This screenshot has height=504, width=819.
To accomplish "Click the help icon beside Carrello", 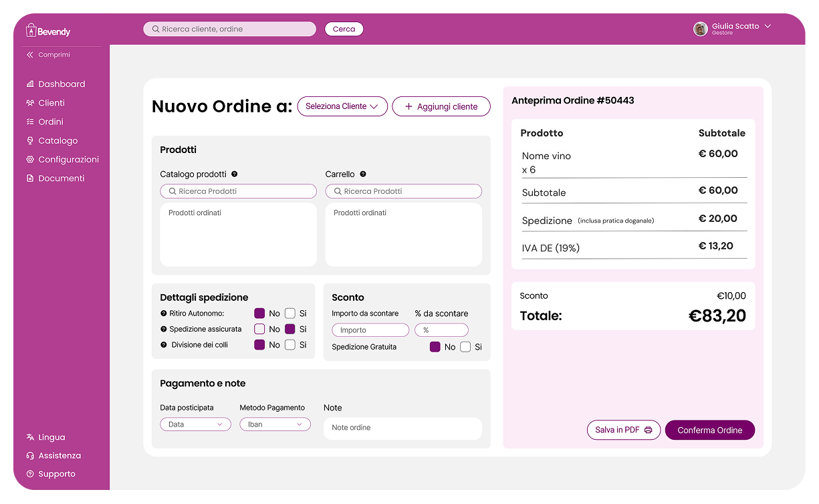I will (x=363, y=174).
